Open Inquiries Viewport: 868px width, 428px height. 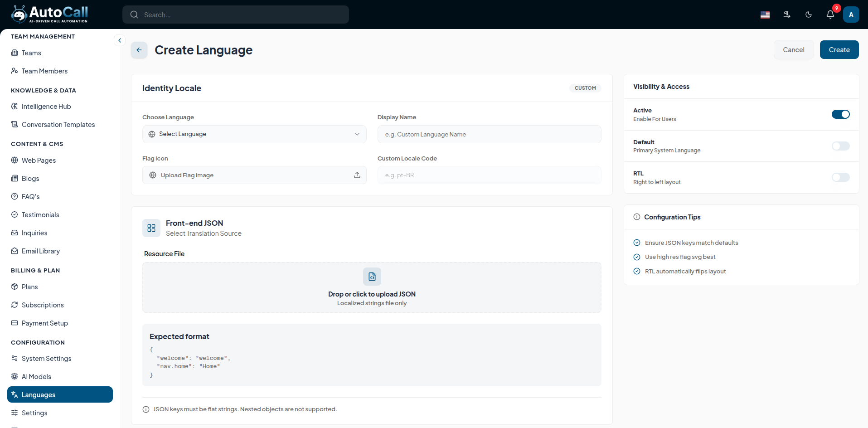[x=60, y=233]
